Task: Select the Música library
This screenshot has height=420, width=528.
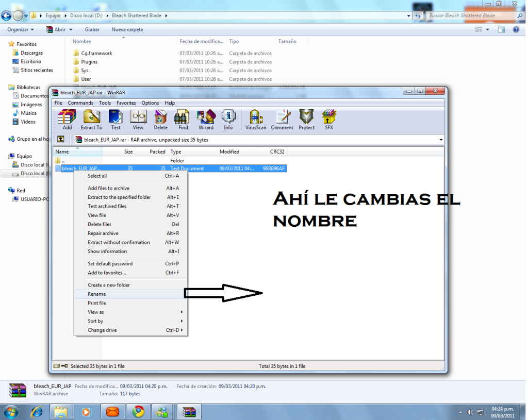Action: (x=28, y=113)
